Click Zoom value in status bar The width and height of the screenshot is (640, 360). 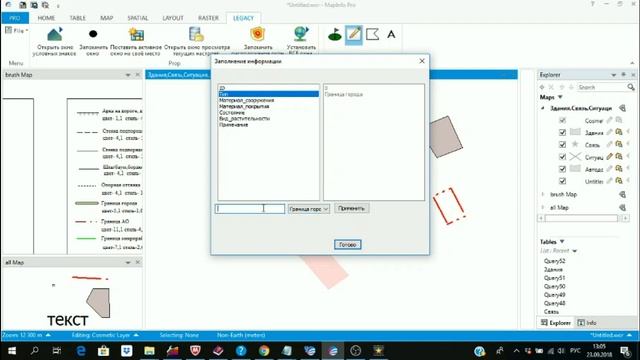(26, 335)
